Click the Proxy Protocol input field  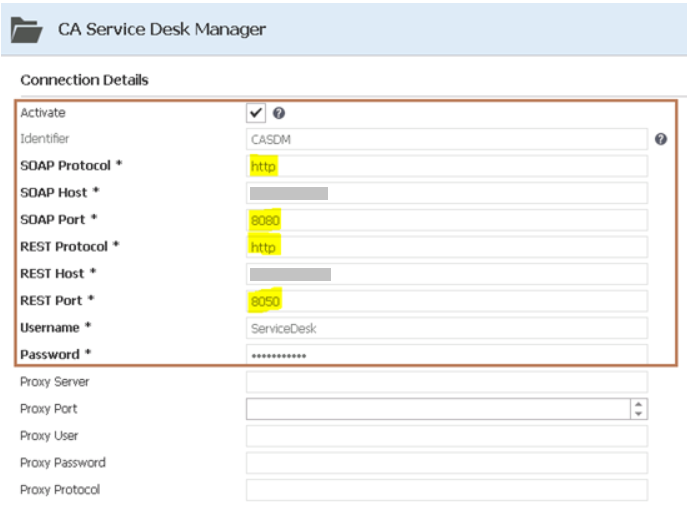(x=447, y=490)
